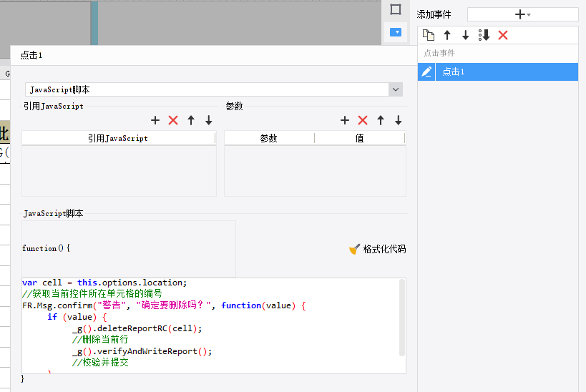Move event up using up arrow in event toolbar
586x392 pixels.
pos(447,35)
